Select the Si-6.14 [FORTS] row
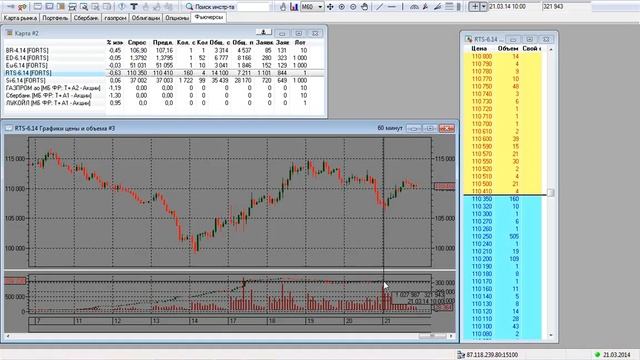This screenshot has height=360, width=640. point(163,80)
